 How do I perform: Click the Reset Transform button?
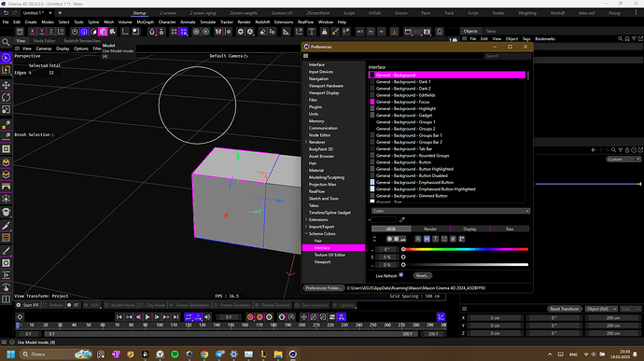[x=565, y=309]
